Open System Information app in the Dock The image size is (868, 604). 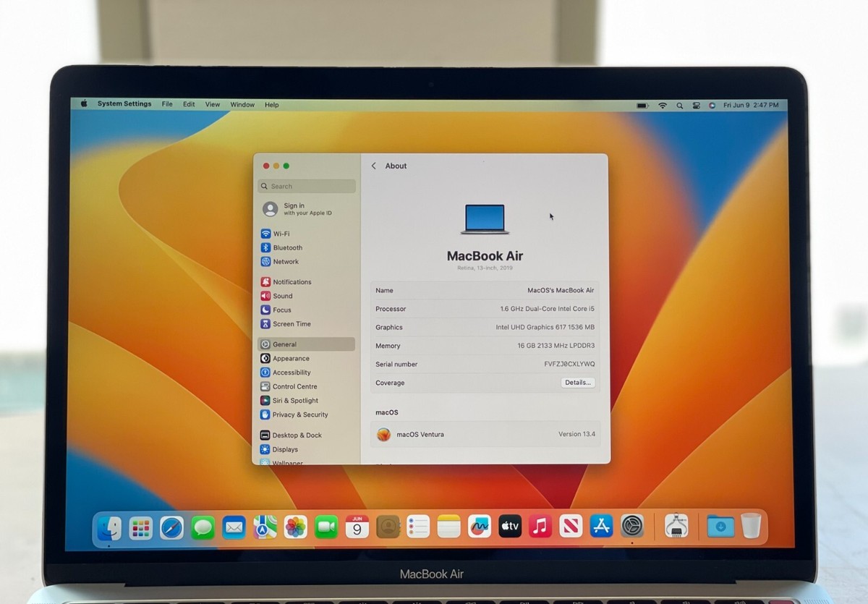(676, 526)
